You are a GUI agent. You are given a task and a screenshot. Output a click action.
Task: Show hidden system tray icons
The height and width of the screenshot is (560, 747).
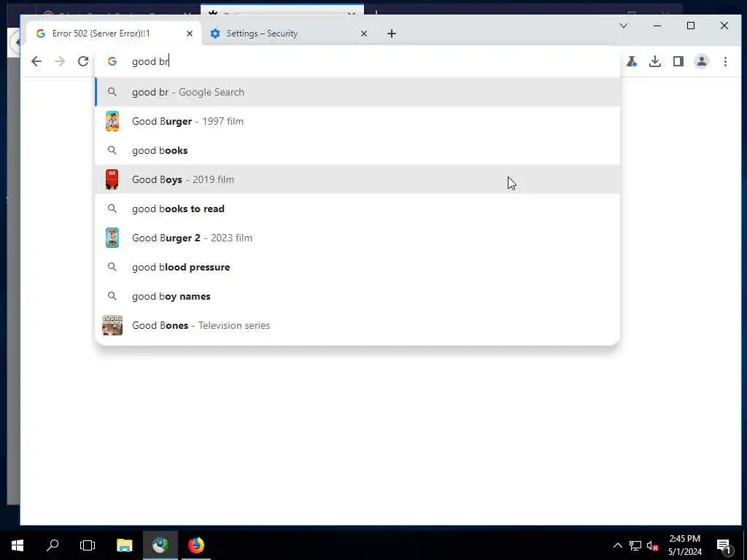tap(617, 545)
